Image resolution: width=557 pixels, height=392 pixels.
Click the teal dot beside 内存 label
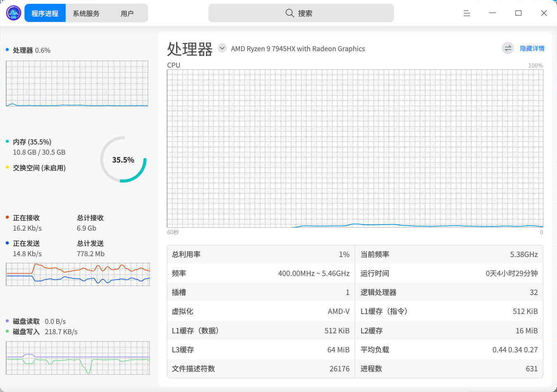click(x=7, y=142)
